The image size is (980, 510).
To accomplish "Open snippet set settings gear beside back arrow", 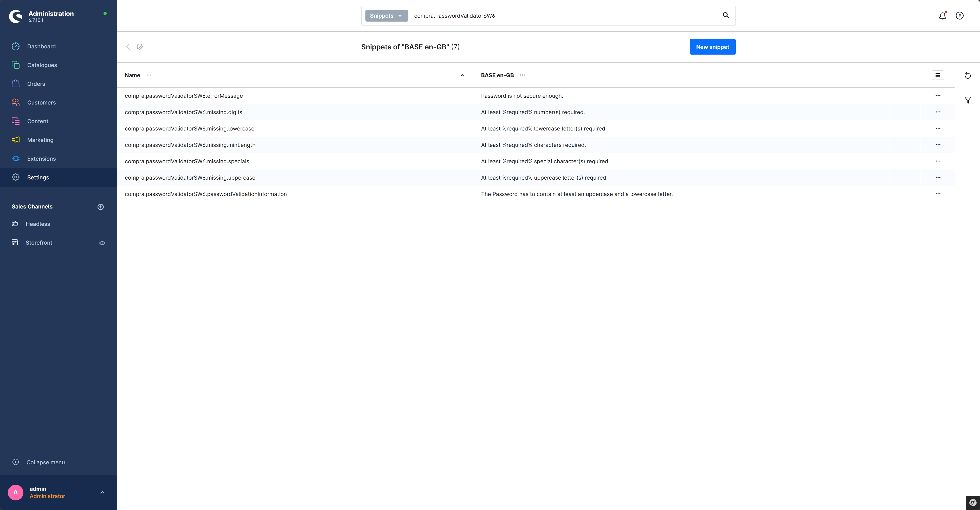I will point(140,47).
